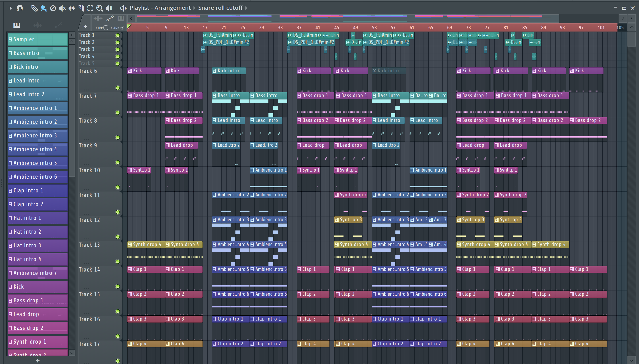Toggle the STEP editing option
The image size is (639, 364).
point(106,28)
